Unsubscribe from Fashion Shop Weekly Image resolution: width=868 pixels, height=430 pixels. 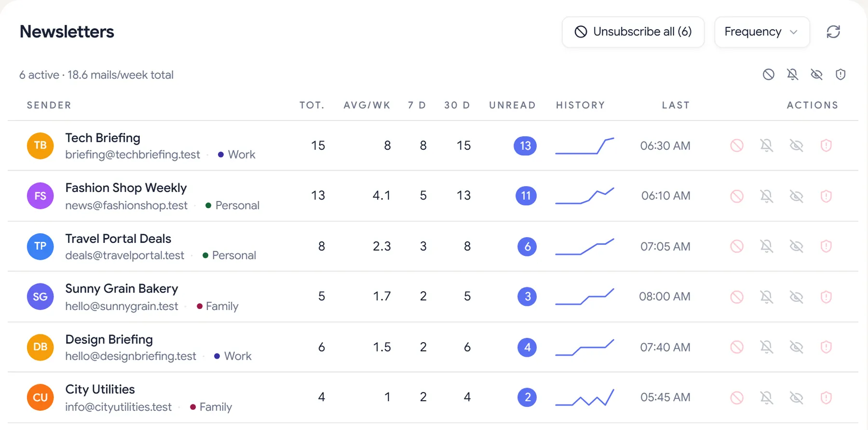(x=737, y=196)
